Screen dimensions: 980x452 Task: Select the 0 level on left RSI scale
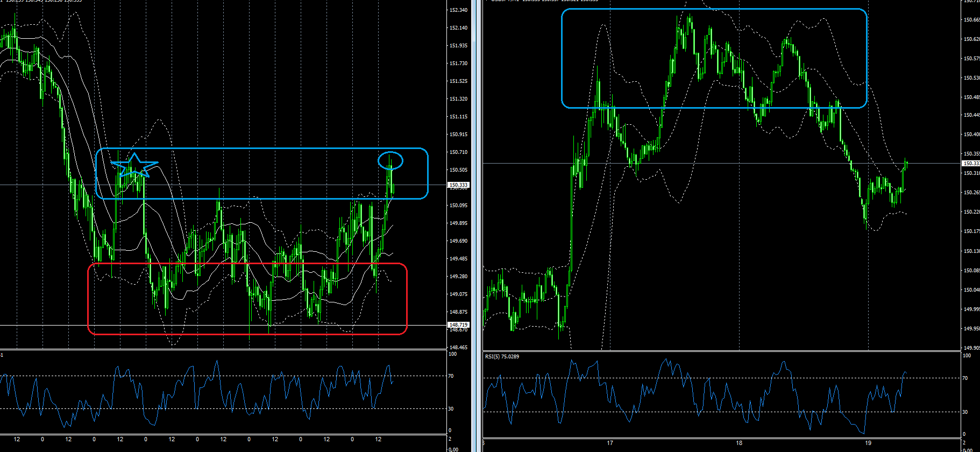[x=450, y=430]
